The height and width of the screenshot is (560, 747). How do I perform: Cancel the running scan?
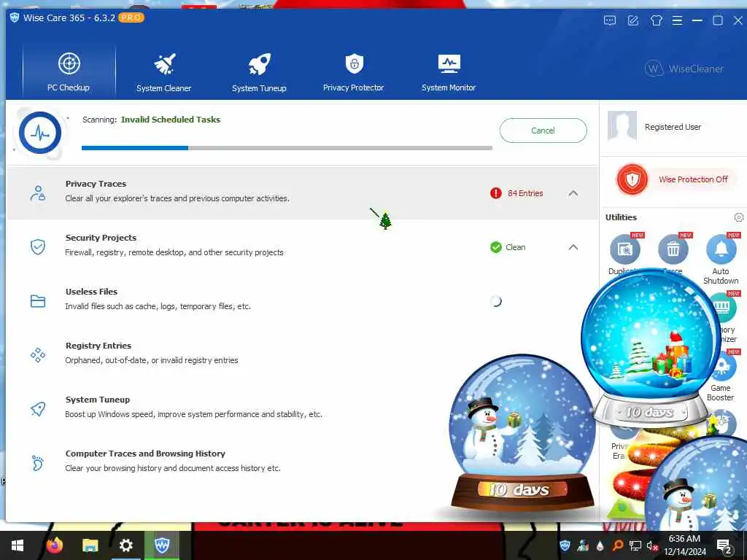543,131
